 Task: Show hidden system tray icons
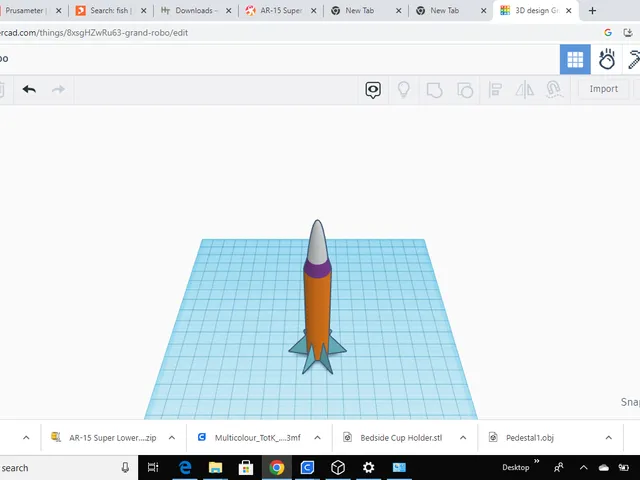point(584,467)
